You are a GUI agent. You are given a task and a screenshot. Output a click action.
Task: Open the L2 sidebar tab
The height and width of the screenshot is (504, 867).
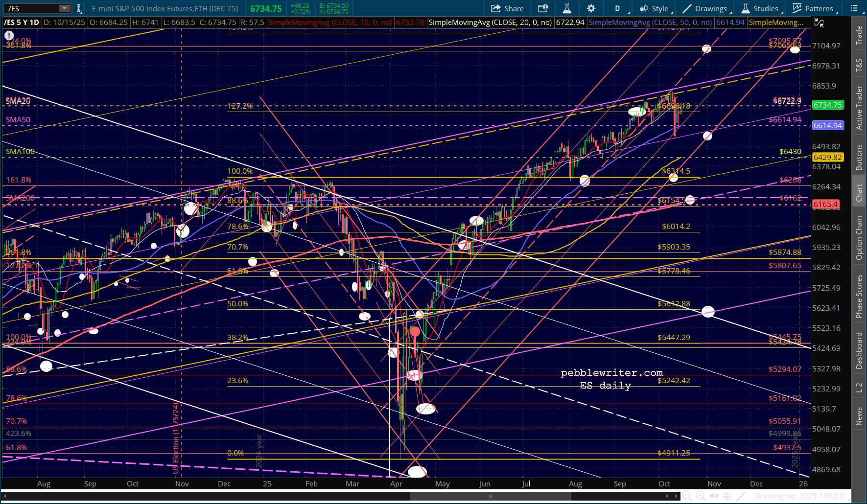click(859, 388)
